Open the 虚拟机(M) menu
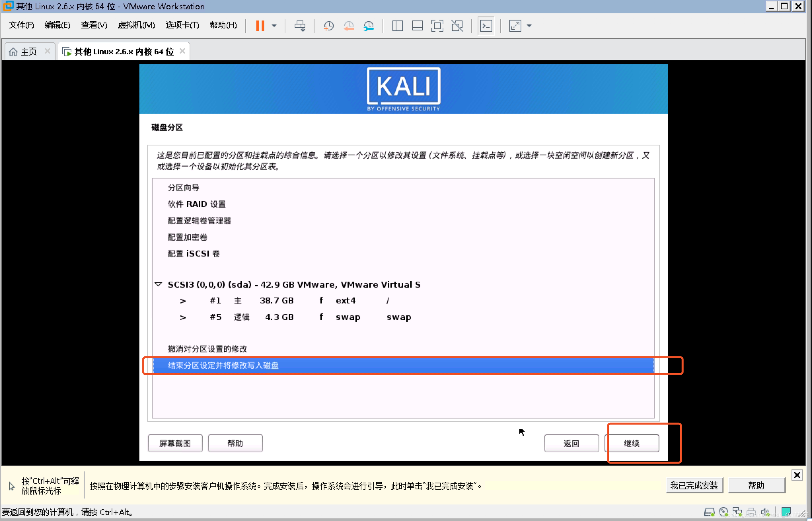812x521 pixels. (x=136, y=25)
